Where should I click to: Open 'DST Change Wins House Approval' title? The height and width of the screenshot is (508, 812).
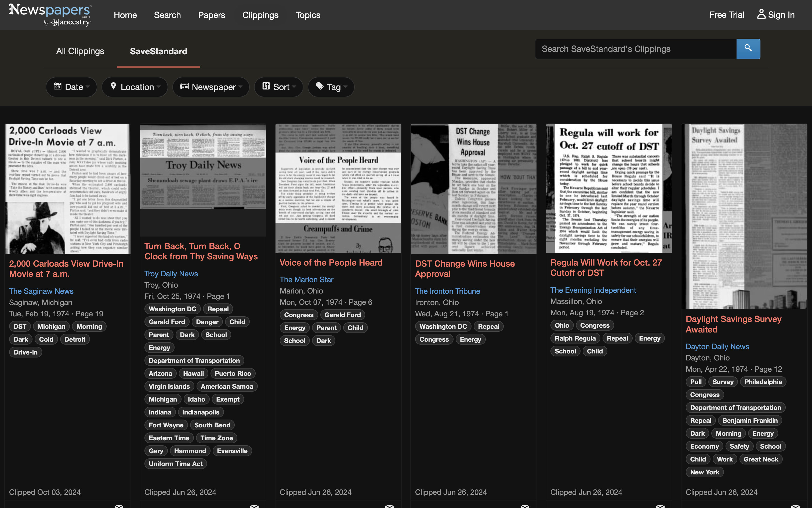click(x=465, y=269)
